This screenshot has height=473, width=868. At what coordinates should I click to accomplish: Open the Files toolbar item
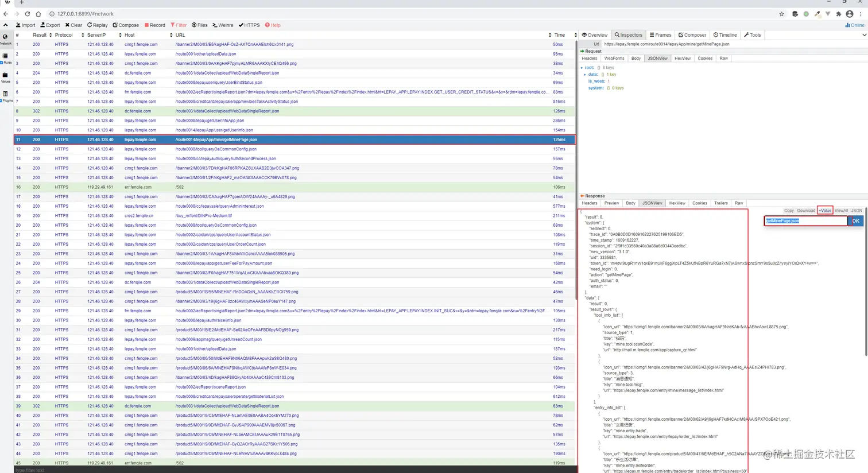tap(200, 25)
